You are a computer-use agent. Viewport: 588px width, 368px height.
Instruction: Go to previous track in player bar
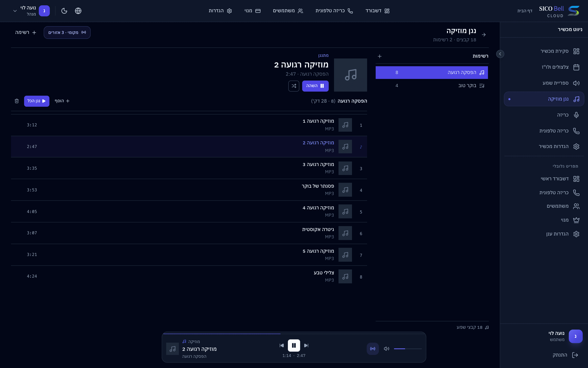(x=282, y=345)
